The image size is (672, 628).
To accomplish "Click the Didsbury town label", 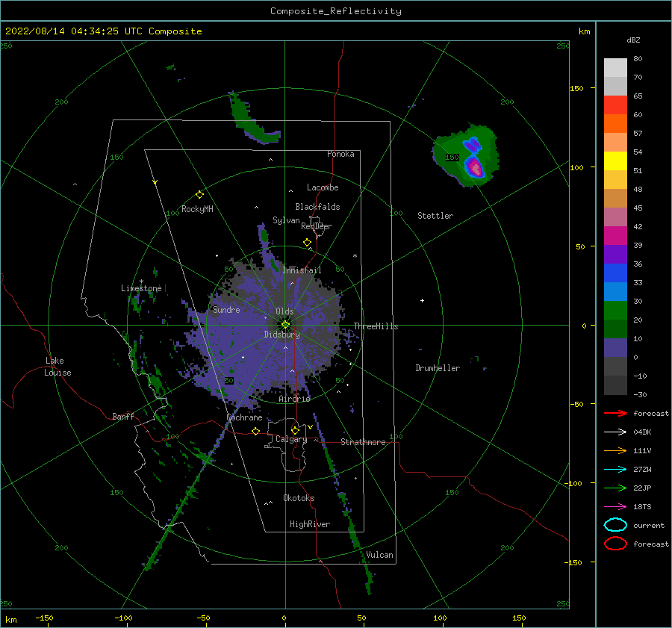I will (282, 335).
